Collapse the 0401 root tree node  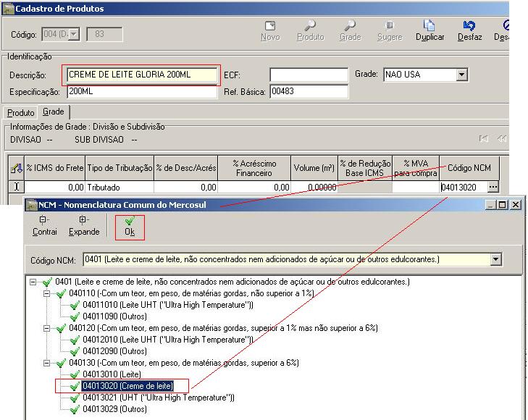(33, 282)
